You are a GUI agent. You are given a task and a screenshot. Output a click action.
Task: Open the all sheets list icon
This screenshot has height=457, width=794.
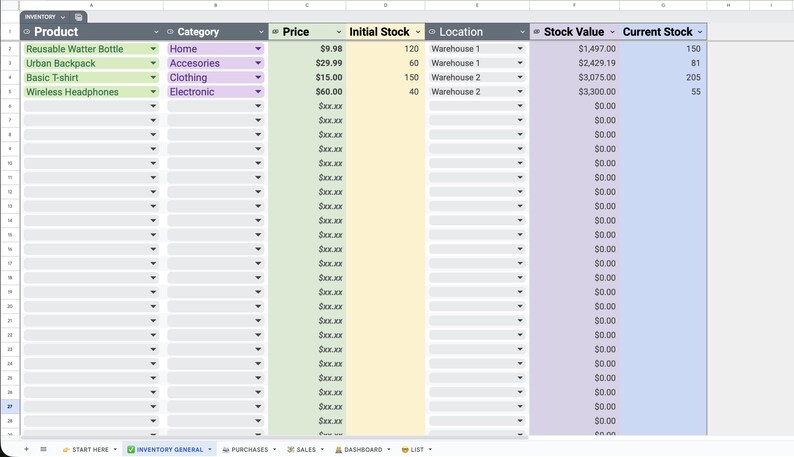pos(44,449)
